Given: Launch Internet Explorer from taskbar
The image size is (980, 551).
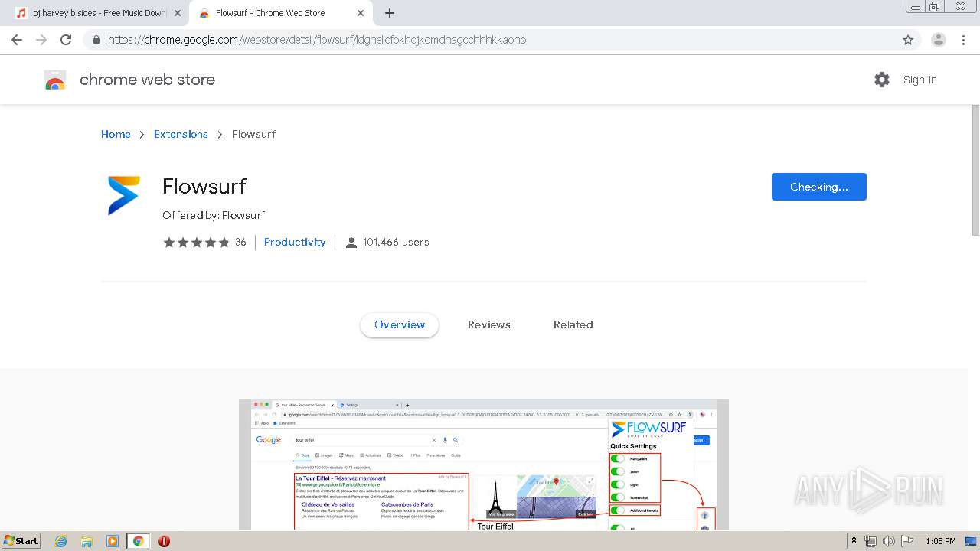Looking at the screenshot, I should click(60, 541).
